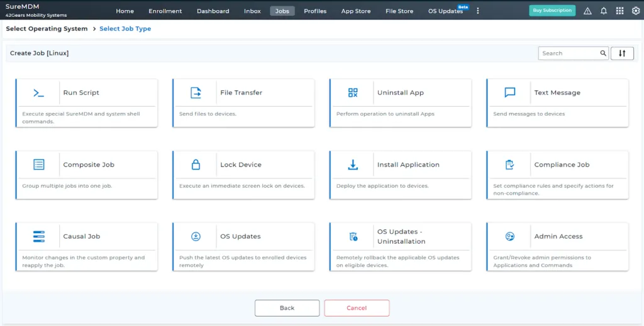Image resolution: width=644 pixels, height=326 pixels.
Task: Open the App Store tab
Action: [356, 11]
